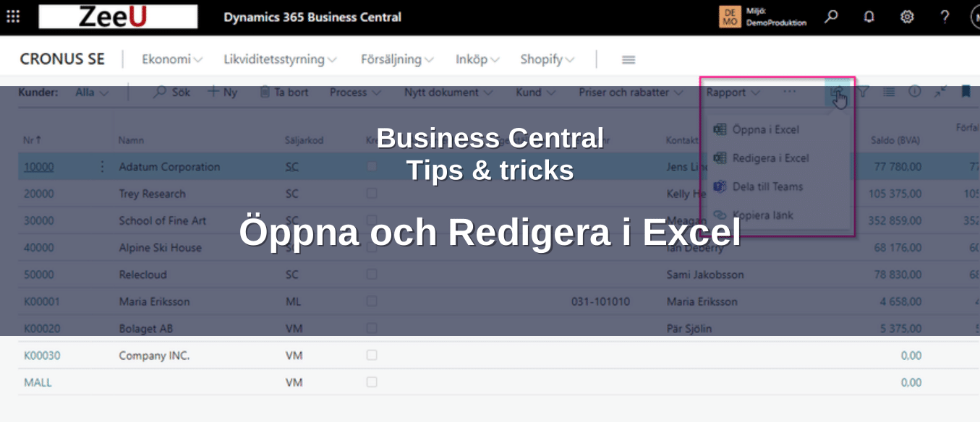Open the Alla view dropdown

pyautogui.click(x=92, y=92)
